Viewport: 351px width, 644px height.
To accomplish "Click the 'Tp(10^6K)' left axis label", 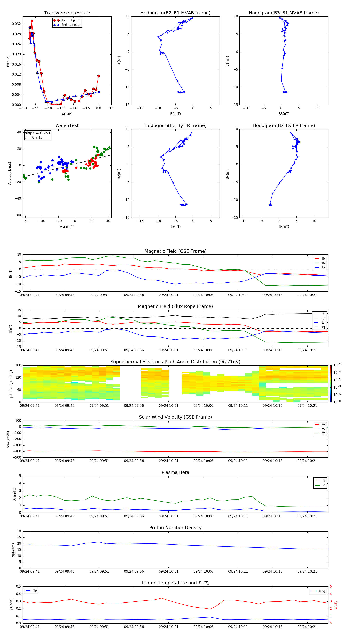I will pyautogui.click(x=11, y=605).
